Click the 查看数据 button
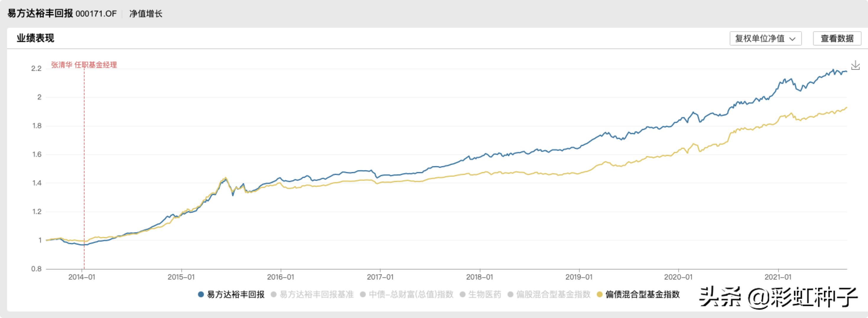868x318 pixels. (837, 38)
